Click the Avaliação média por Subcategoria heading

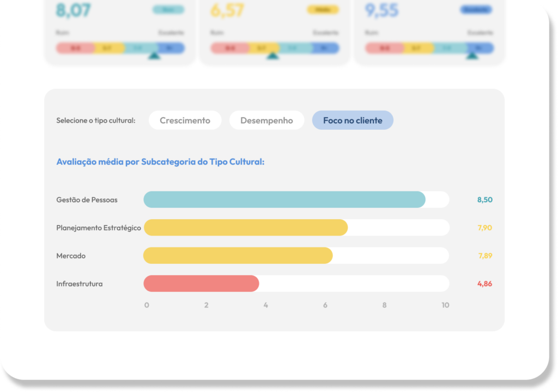(160, 162)
